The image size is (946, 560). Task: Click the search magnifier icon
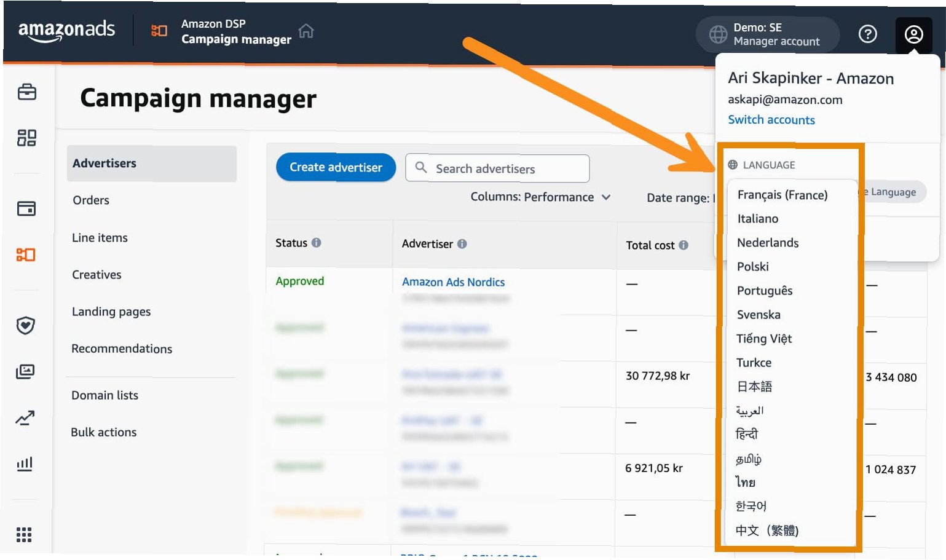421,167
